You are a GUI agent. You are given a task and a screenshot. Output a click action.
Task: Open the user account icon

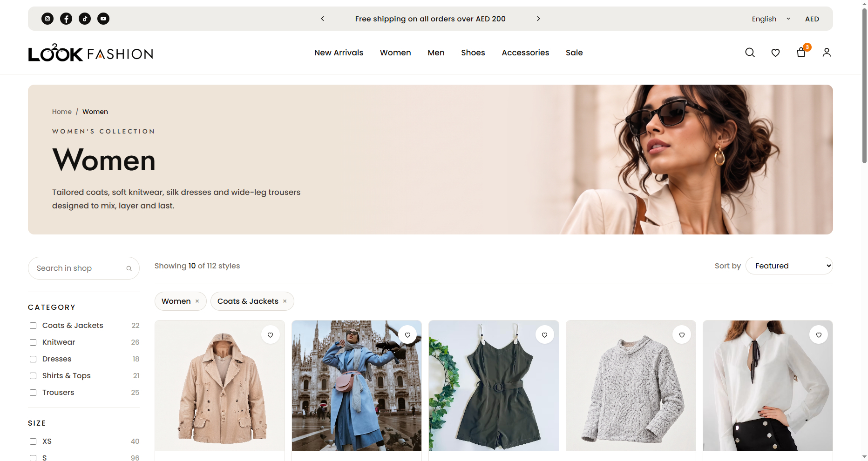coord(827,53)
